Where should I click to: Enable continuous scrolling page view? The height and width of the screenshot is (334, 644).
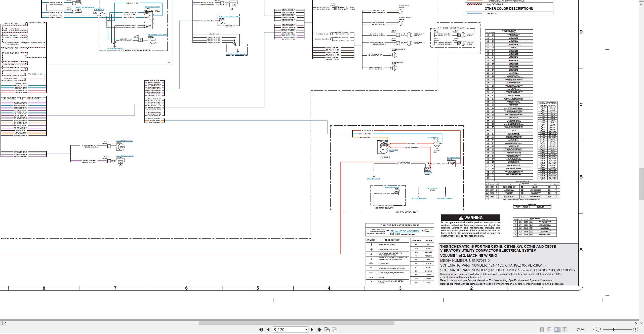coord(549,329)
